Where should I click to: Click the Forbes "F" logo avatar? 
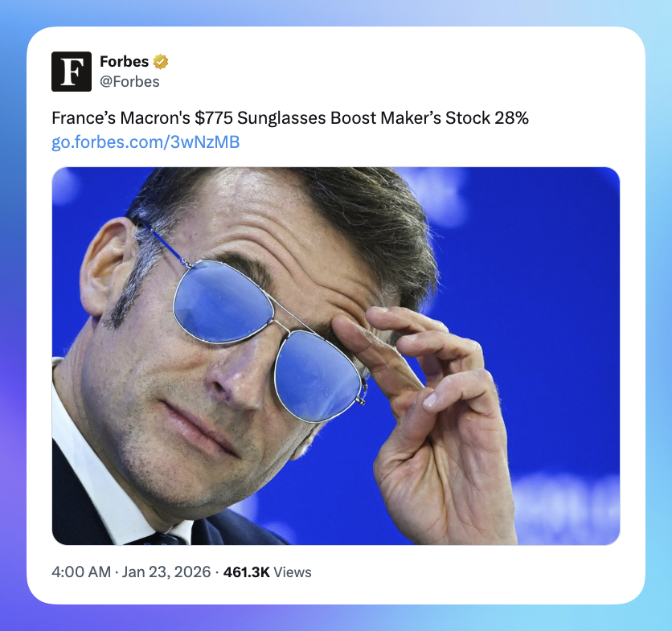72,72
